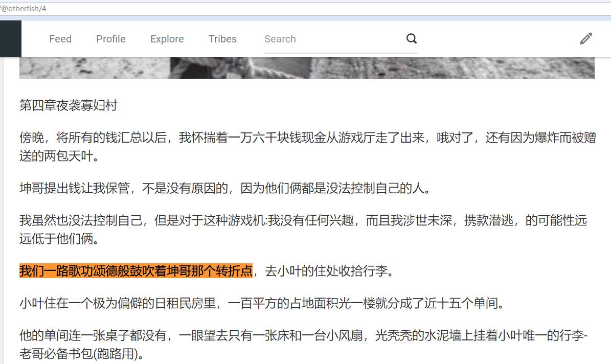
Task: Click the paragraph starting 坤哥提出钱让我保管
Action: point(225,188)
